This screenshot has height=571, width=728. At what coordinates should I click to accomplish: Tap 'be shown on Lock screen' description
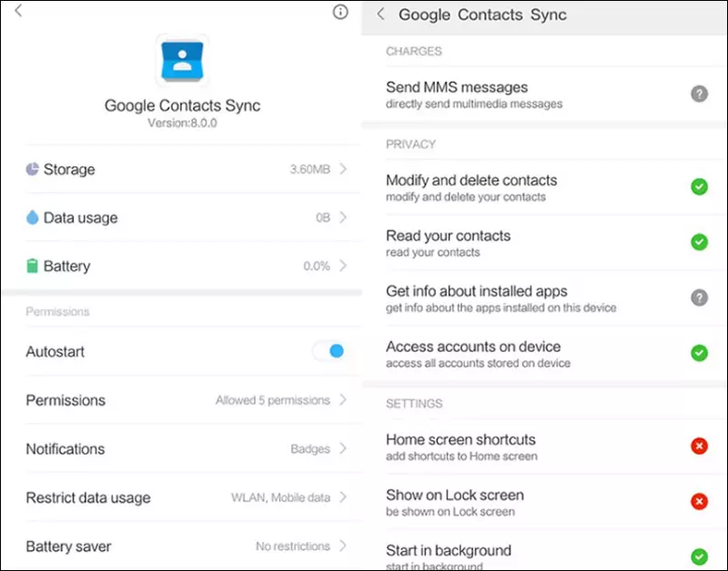[x=450, y=512]
